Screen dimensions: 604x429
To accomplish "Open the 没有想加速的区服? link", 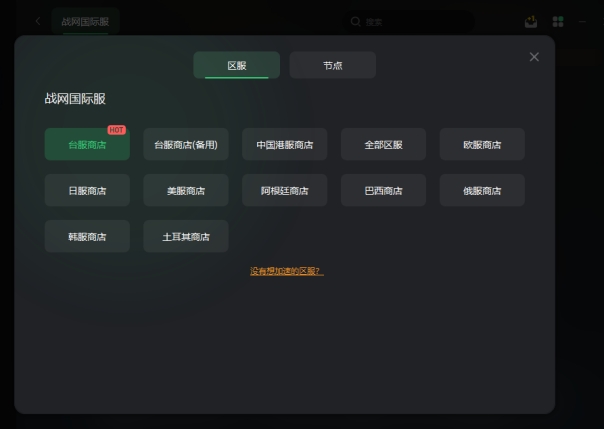I will 287,271.
